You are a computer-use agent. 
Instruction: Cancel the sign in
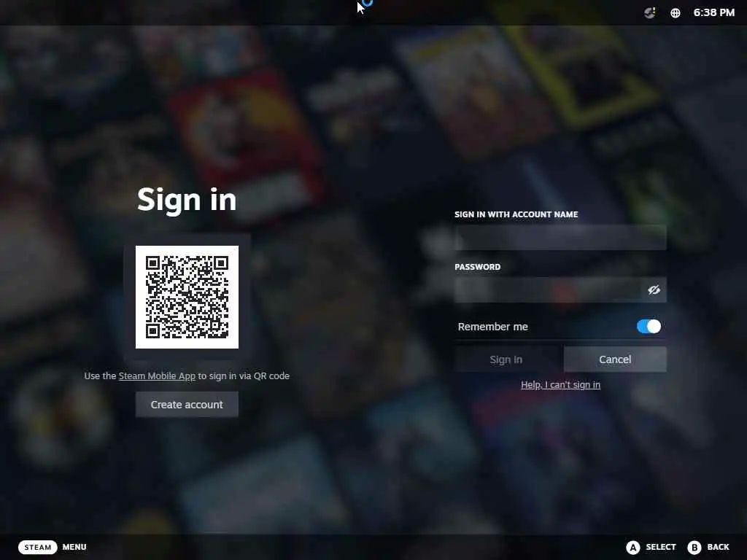pos(615,359)
